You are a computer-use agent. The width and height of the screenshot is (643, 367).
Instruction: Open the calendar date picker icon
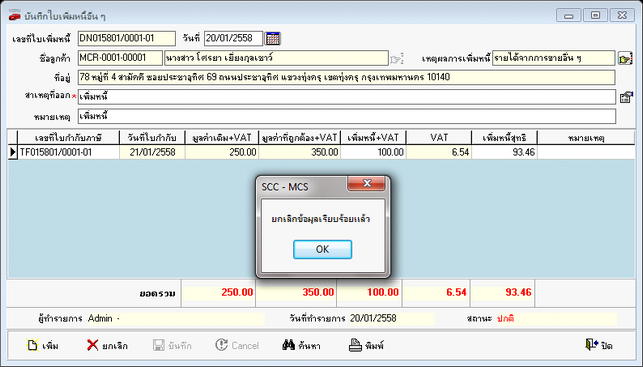(273, 39)
